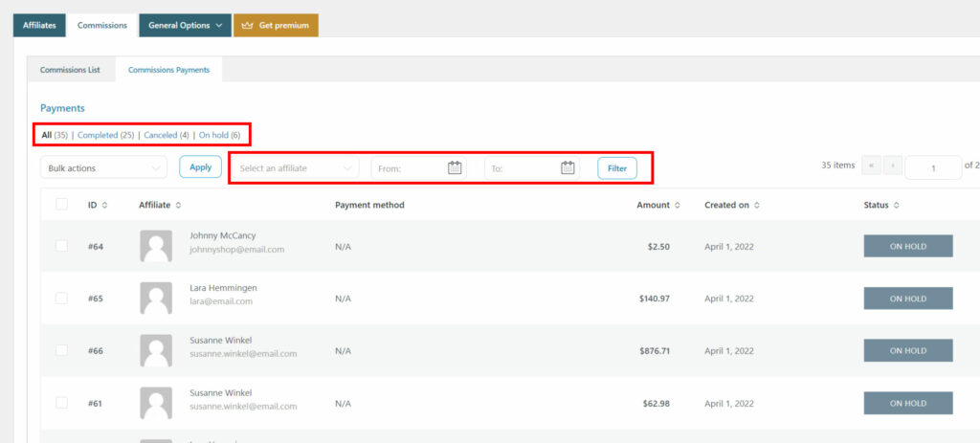Open the To date calendar icon
Screen dimensions: 980x443
(568, 168)
